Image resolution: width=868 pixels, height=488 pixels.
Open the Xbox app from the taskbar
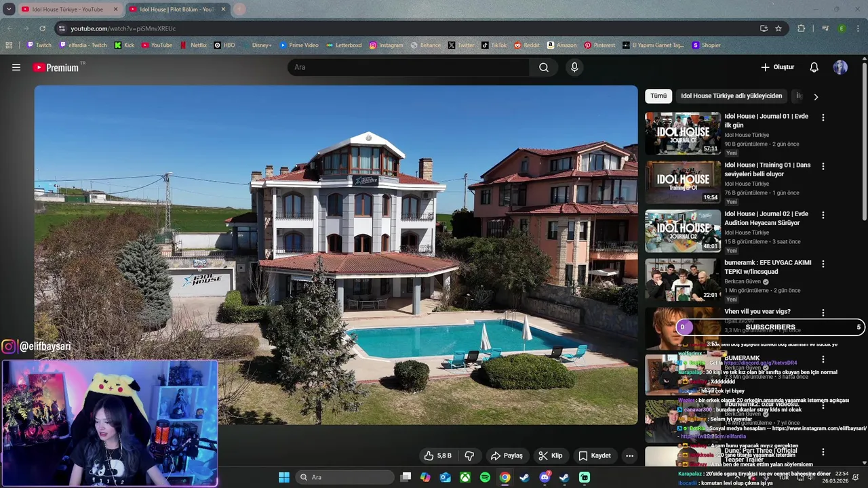click(465, 477)
